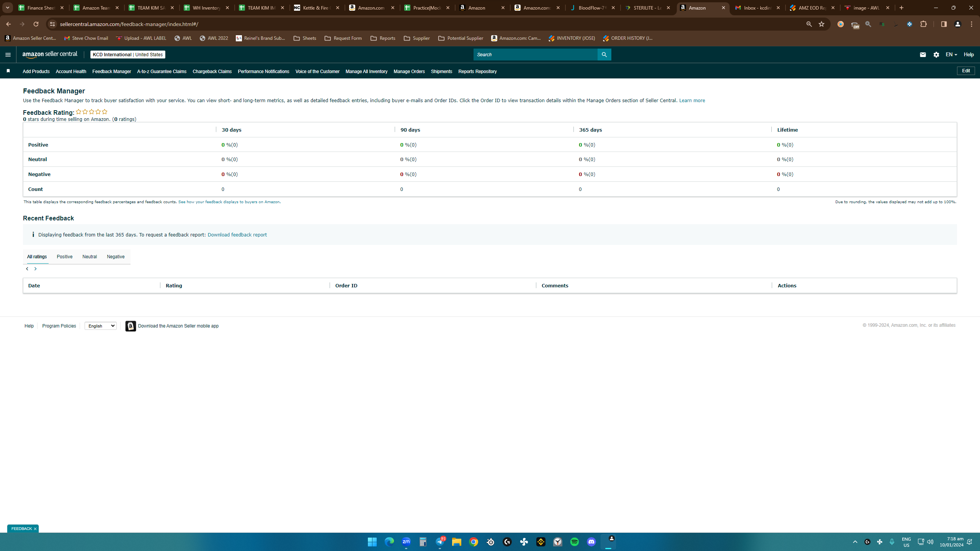Open buyer messages envelope icon

click(x=923, y=55)
